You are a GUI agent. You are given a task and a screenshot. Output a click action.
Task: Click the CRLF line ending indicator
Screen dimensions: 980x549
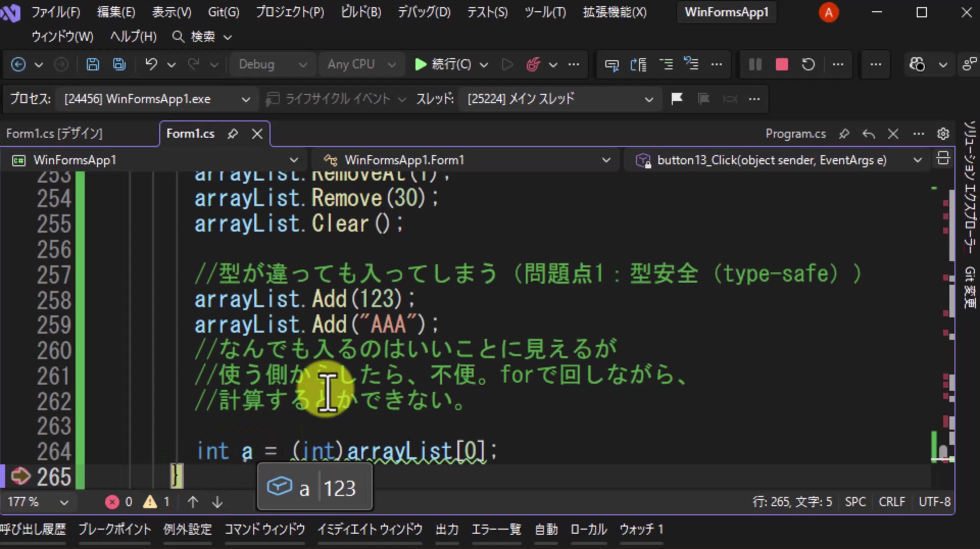click(892, 502)
